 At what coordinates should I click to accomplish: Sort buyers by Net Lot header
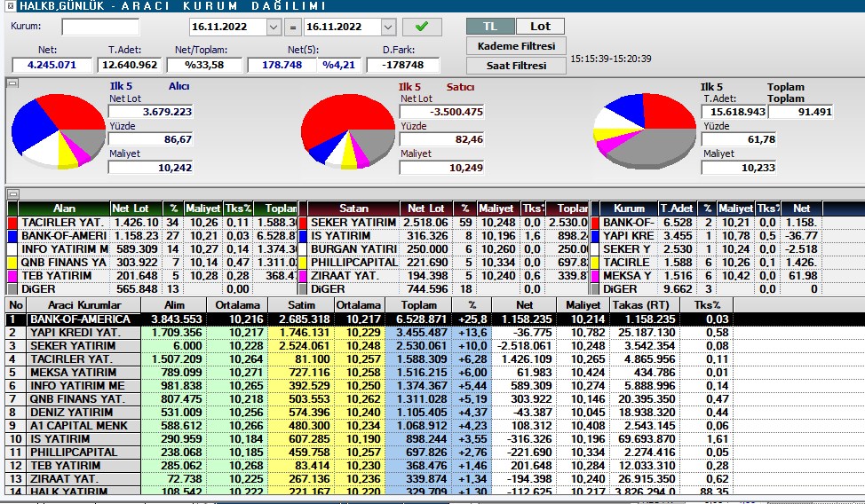(x=136, y=209)
